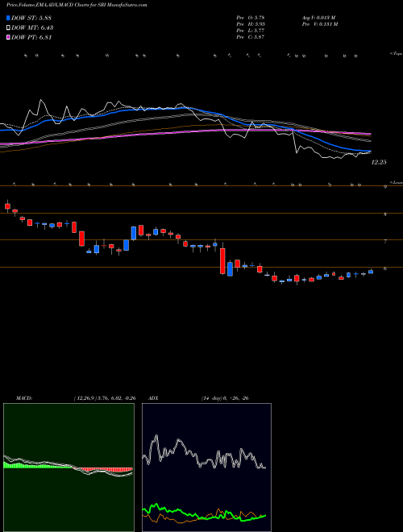Image resolution: width=403 pixels, height=532 pixels.
Task: Click the MACD panel heading
Action: (24, 398)
